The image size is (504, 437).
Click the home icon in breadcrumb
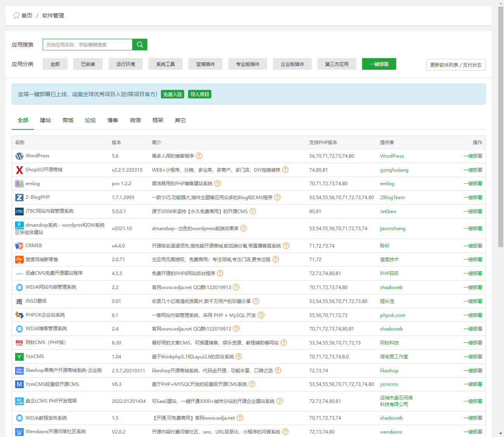click(16, 15)
